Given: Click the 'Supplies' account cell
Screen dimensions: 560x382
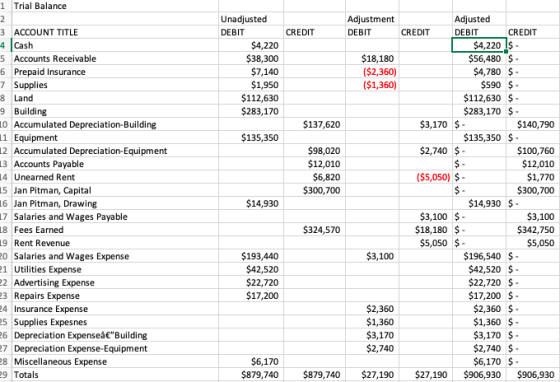Looking at the screenshot, I should [x=115, y=85].
